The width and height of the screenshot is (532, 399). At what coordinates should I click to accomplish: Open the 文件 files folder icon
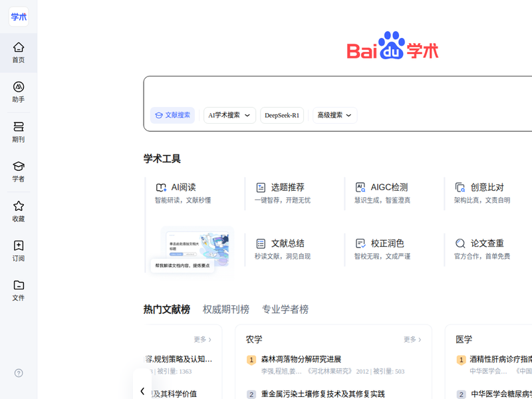click(19, 285)
